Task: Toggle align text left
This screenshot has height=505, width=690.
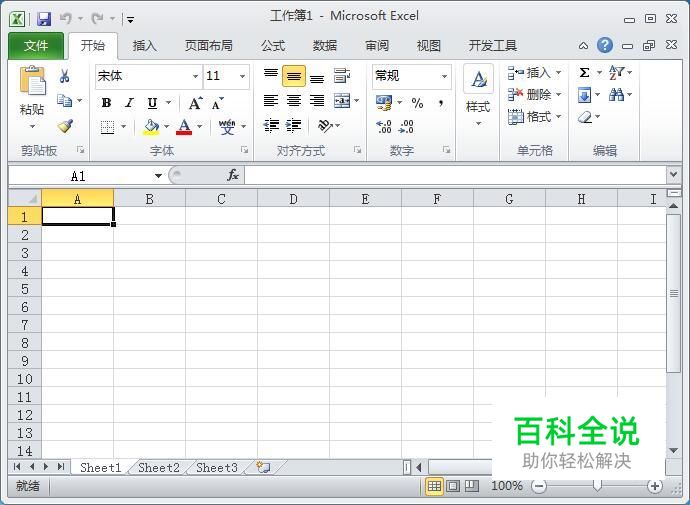Action: point(271,101)
